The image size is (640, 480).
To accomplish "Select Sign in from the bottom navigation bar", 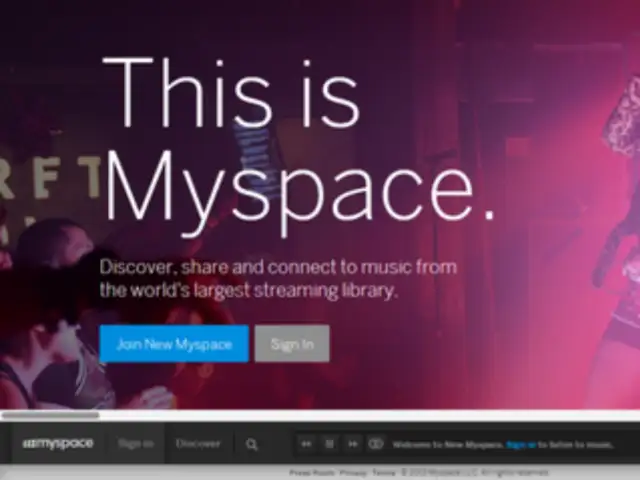I will [136, 443].
